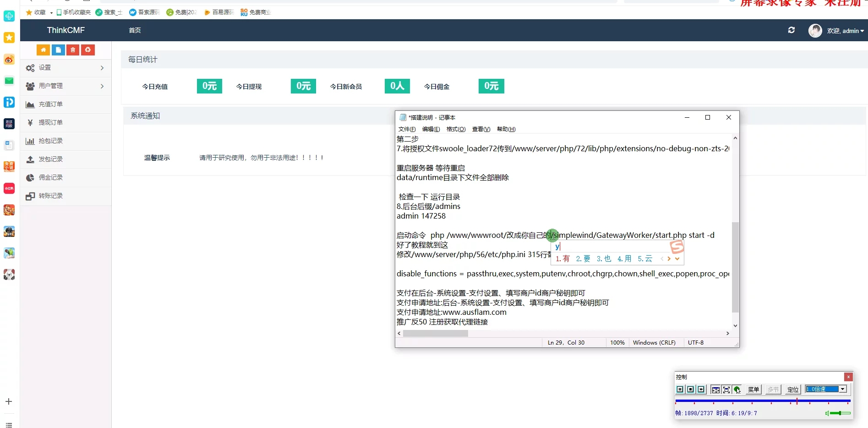868x428 pixels.
Task: Click the green volume slider
Action: [840, 413]
